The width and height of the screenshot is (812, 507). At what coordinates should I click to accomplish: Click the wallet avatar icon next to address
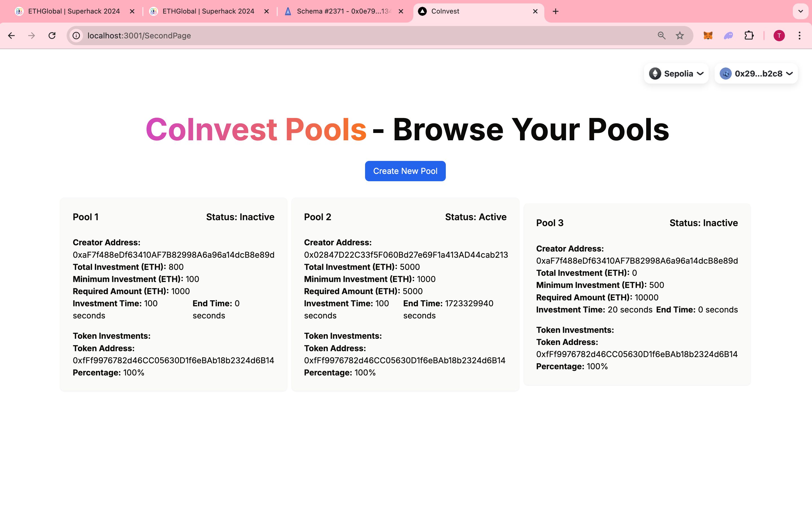tap(726, 73)
